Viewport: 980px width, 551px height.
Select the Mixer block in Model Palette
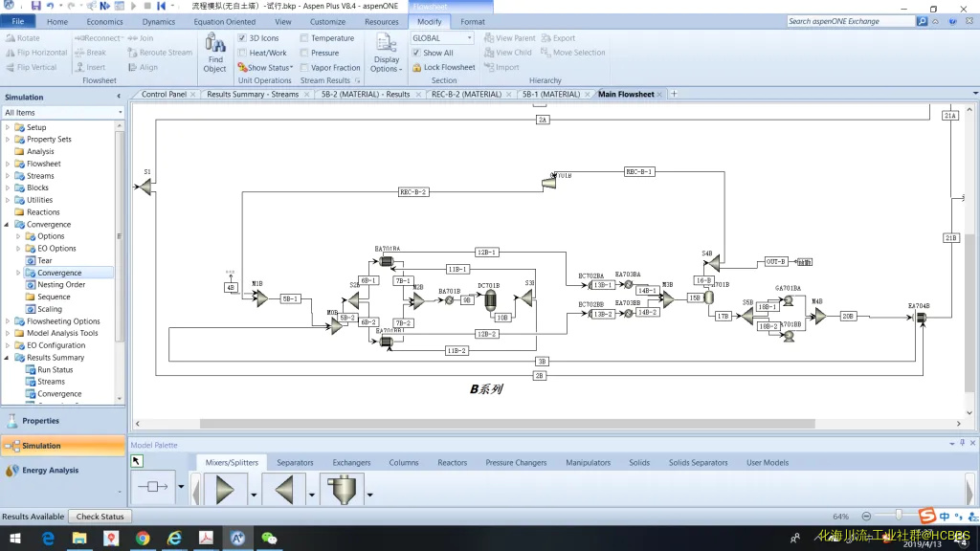[224, 489]
